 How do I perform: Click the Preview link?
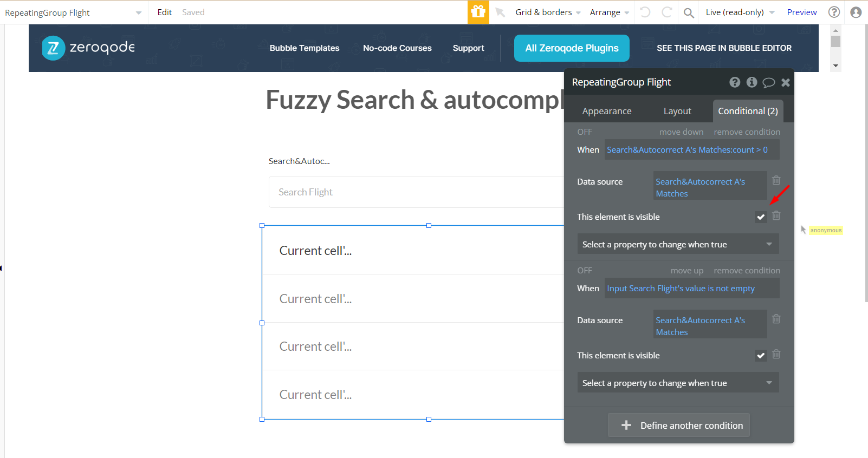pos(802,12)
